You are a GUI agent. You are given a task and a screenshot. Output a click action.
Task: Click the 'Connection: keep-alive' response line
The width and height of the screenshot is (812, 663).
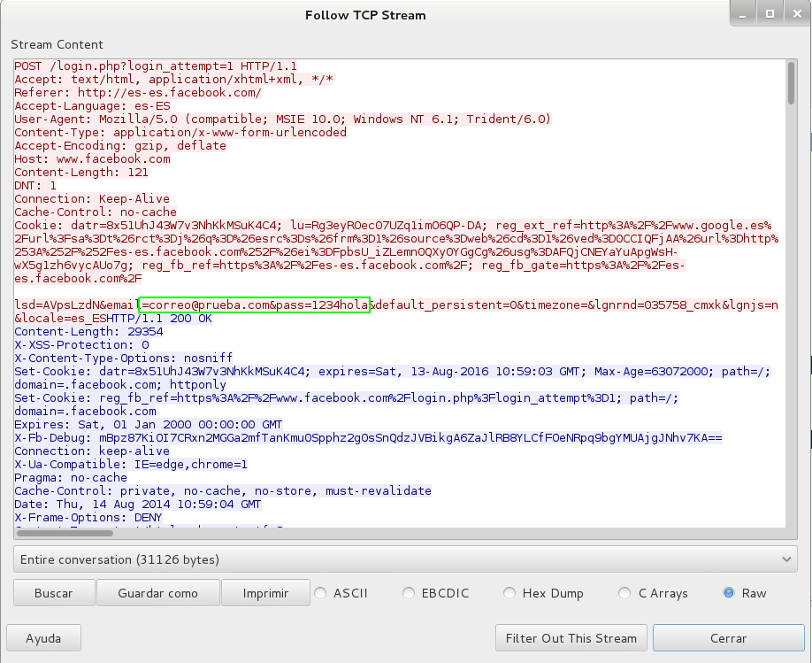(x=92, y=451)
